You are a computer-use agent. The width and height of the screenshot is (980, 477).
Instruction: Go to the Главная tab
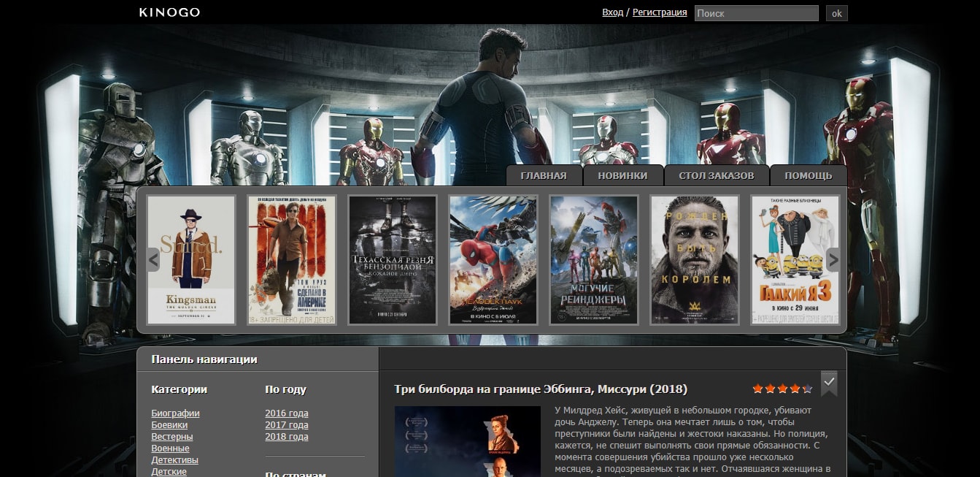(x=544, y=176)
